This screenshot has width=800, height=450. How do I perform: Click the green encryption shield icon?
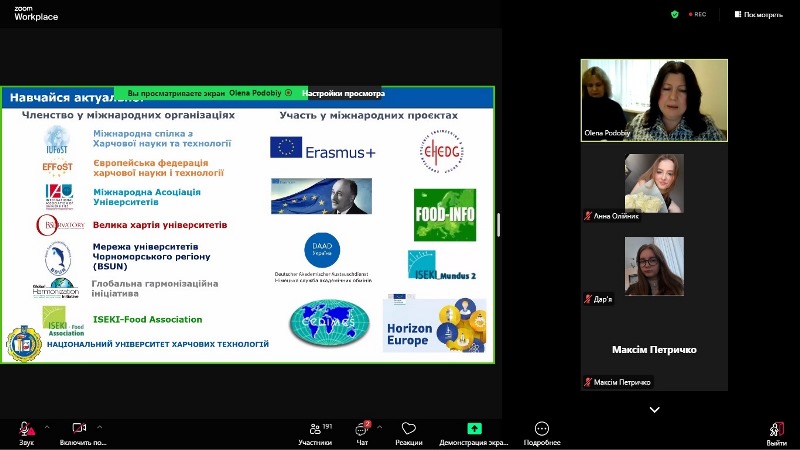(675, 14)
